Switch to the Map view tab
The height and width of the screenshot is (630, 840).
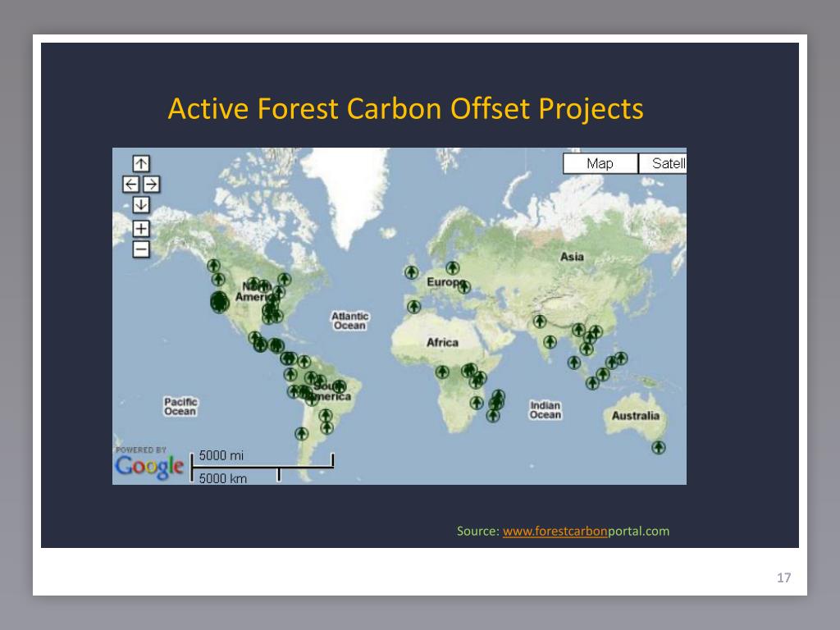pyautogui.click(x=600, y=163)
